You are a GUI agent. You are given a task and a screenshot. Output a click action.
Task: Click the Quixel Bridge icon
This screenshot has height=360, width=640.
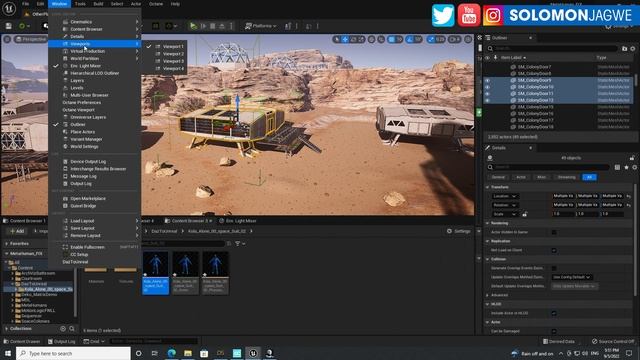click(x=65, y=206)
